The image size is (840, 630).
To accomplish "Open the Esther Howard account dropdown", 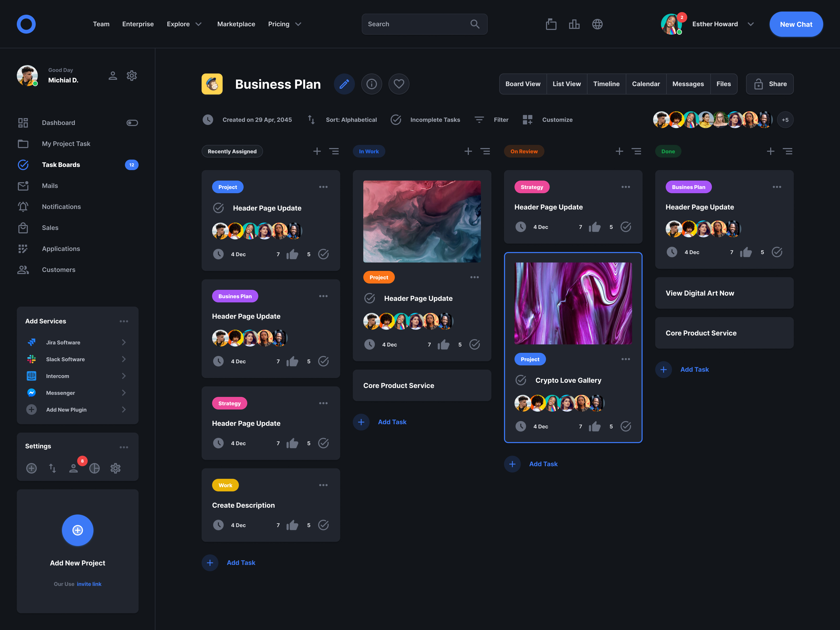I will pos(750,24).
